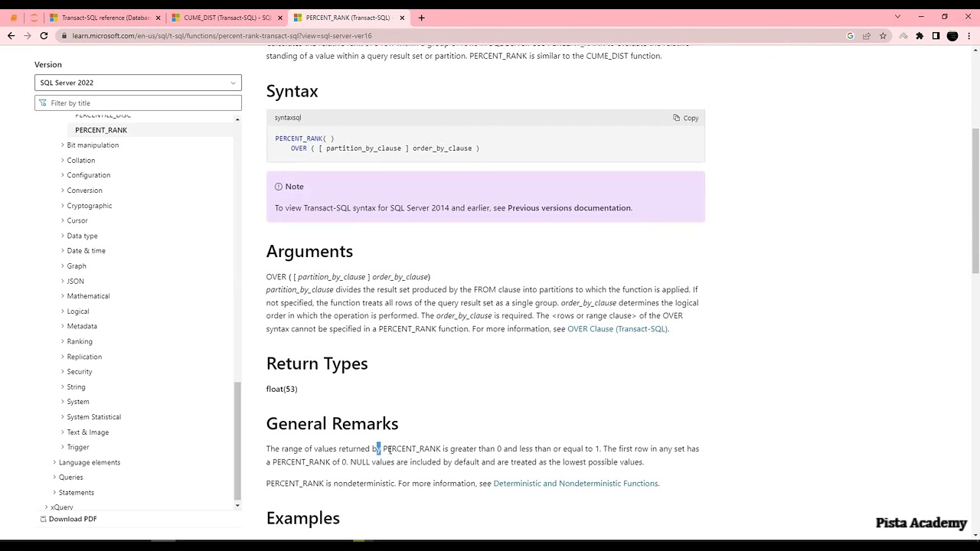The image size is (980, 551).
Task: Close the Transact-SQL reference tab
Action: click(x=158, y=18)
